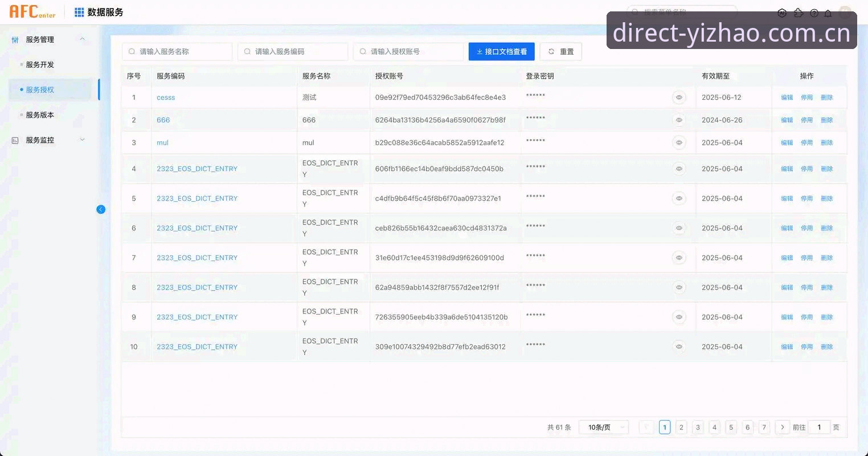The image size is (868, 456).
Task: Show password for account 62a94859abb1432f8f7557d2ee12f91f
Action: click(679, 287)
